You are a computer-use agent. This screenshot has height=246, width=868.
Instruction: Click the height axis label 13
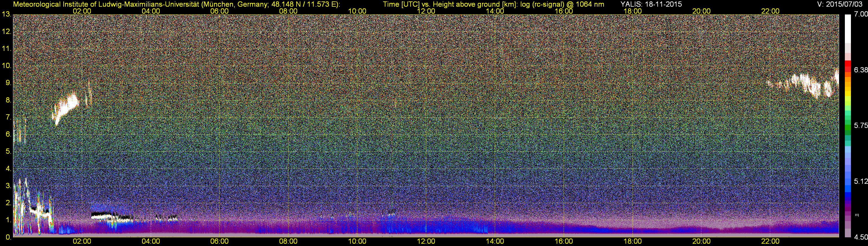click(x=6, y=14)
